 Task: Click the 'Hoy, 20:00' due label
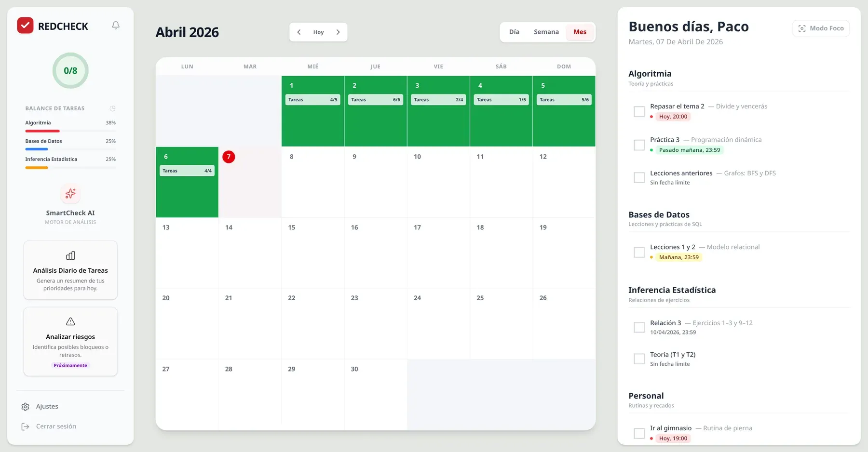point(673,117)
